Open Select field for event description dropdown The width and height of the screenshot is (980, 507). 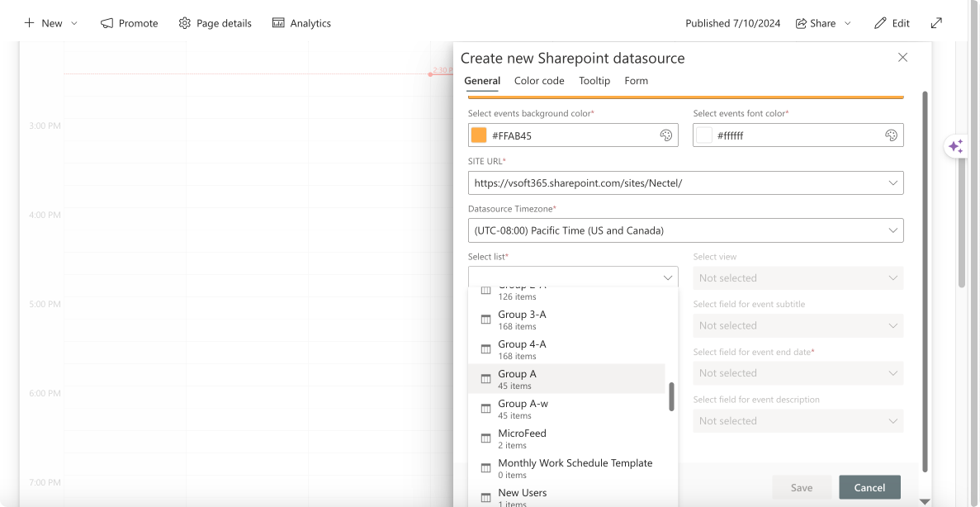click(798, 421)
